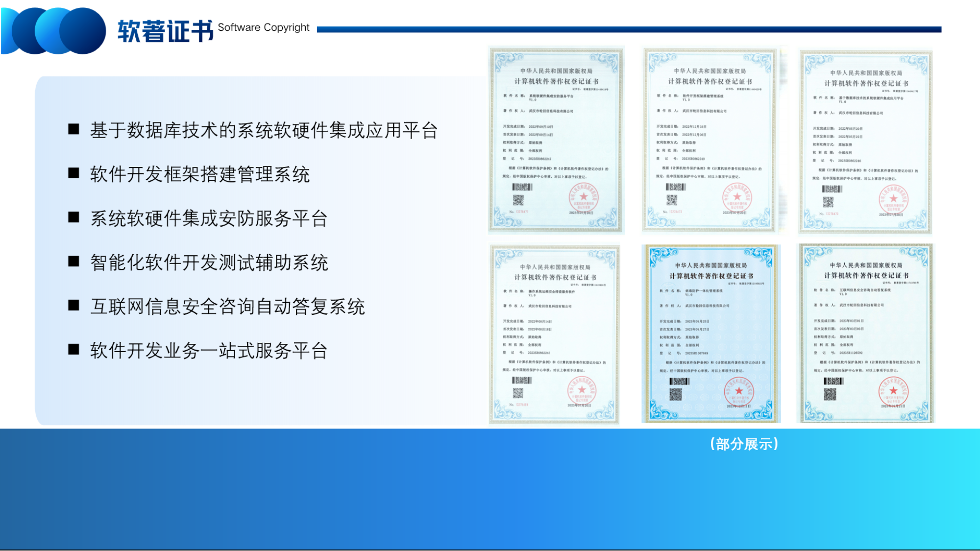Click the （部分展示） caption text

(x=744, y=444)
